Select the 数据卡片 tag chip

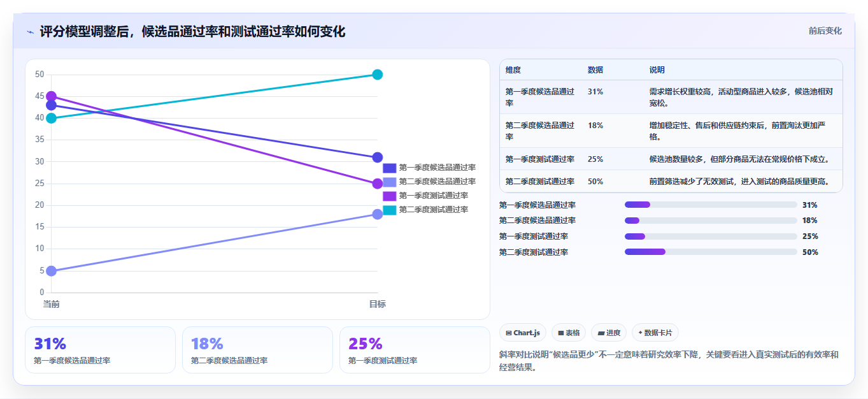tap(655, 333)
